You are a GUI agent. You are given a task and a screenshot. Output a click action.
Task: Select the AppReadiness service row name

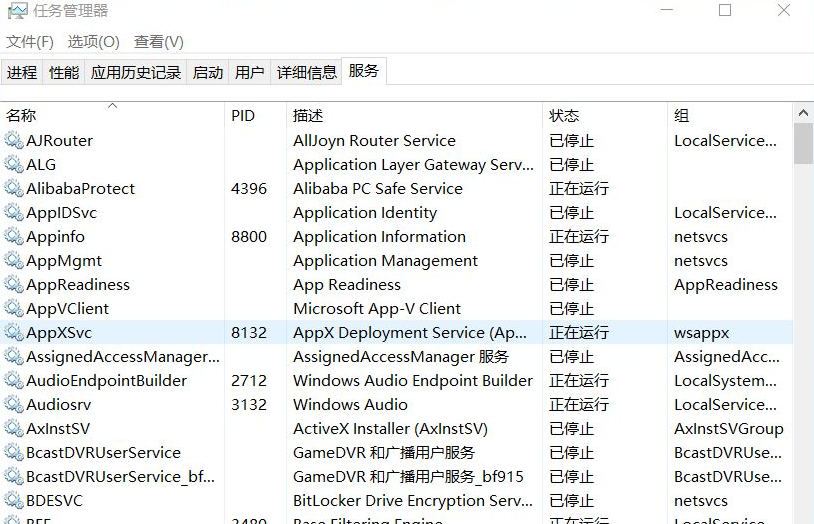pyautogui.click(x=78, y=285)
